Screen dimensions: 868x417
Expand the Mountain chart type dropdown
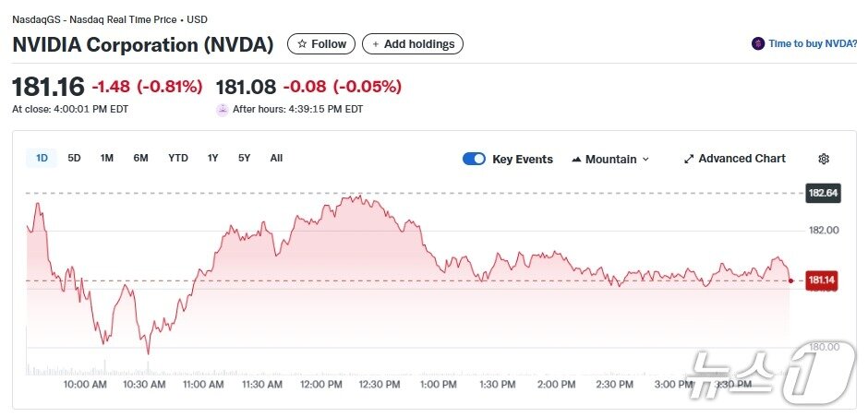645,160
